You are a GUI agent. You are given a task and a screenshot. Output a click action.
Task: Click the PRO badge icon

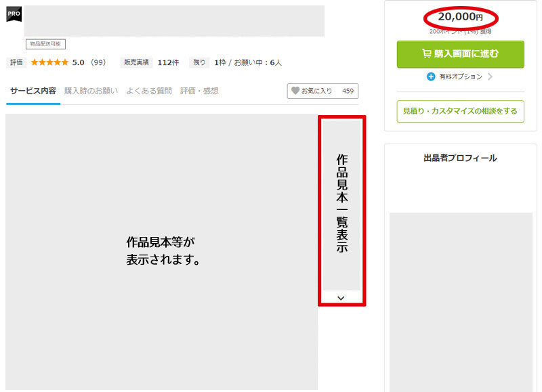[x=14, y=14]
